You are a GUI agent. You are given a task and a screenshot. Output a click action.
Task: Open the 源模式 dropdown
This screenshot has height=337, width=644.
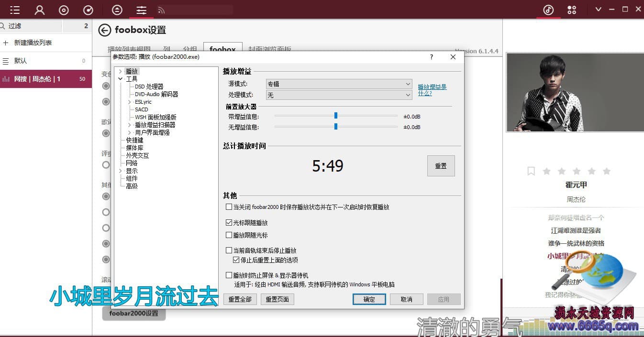tap(339, 84)
